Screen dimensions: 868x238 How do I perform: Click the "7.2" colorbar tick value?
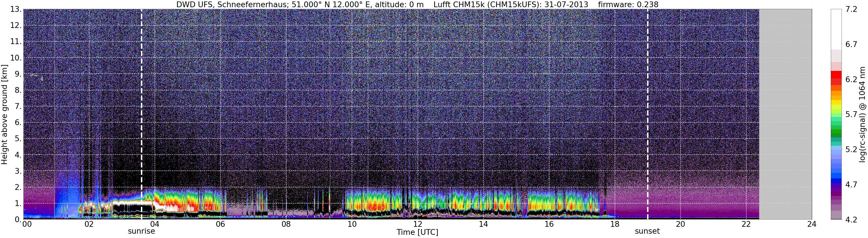852,10
